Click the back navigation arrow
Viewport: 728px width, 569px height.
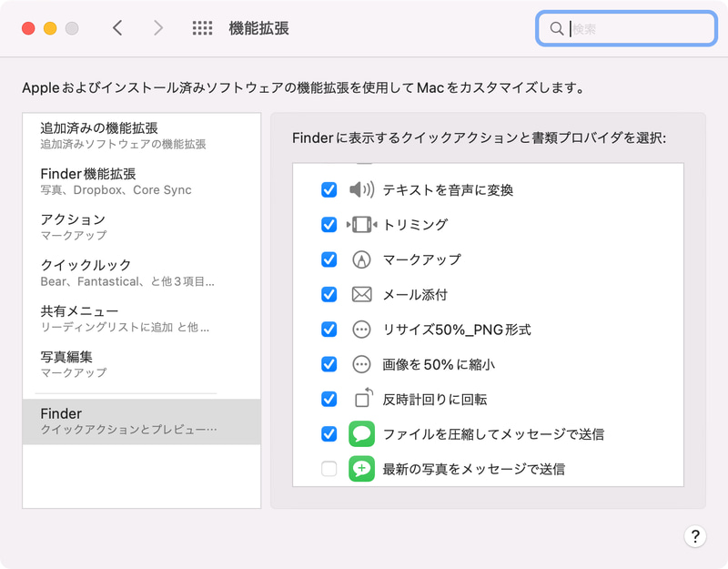coord(118,27)
